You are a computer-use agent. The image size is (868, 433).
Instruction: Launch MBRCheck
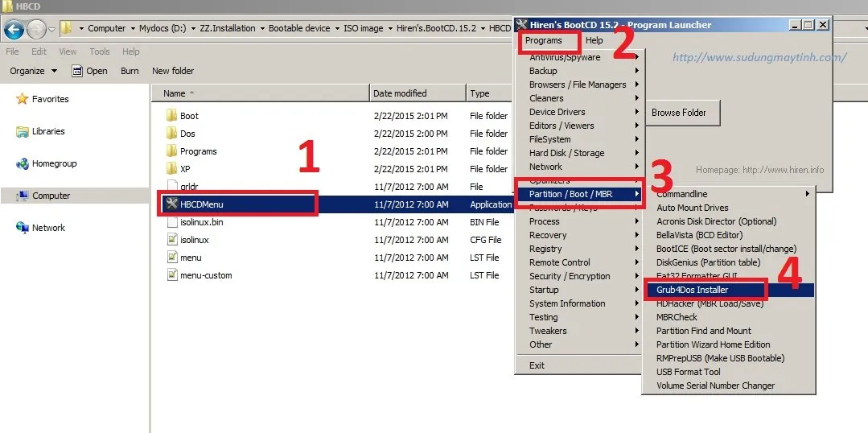[x=729, y=317]
